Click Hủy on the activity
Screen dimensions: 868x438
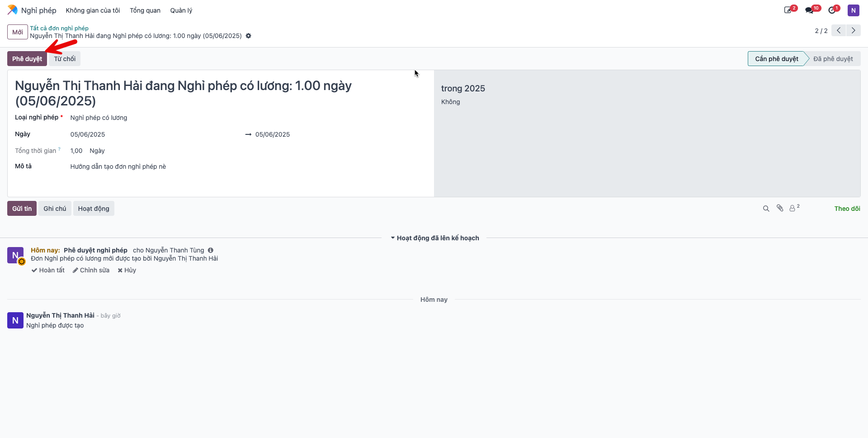click(127, 270)
